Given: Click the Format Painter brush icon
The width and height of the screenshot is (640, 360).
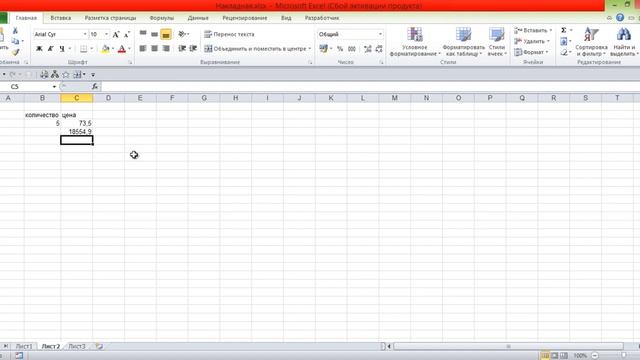Looking at the screenshot, I should tap(15, 52).
